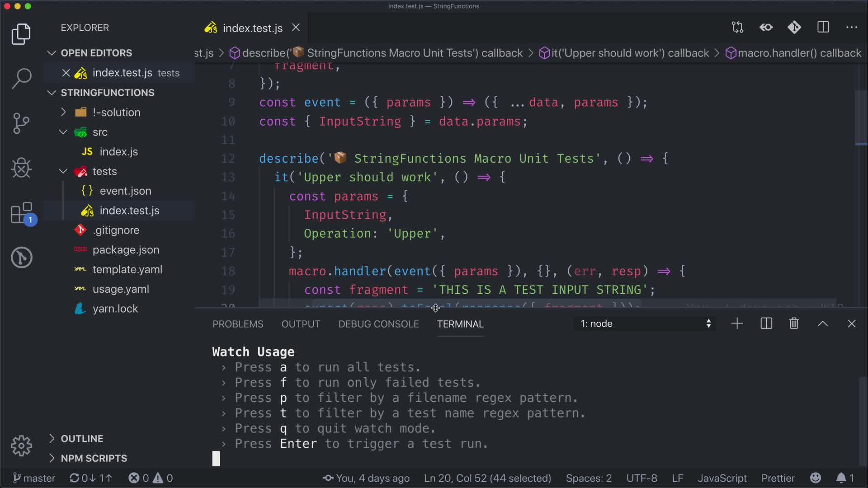The image size is (868, 488).
Task: Create a new terminal with plus icon
Action: (737, 324)
